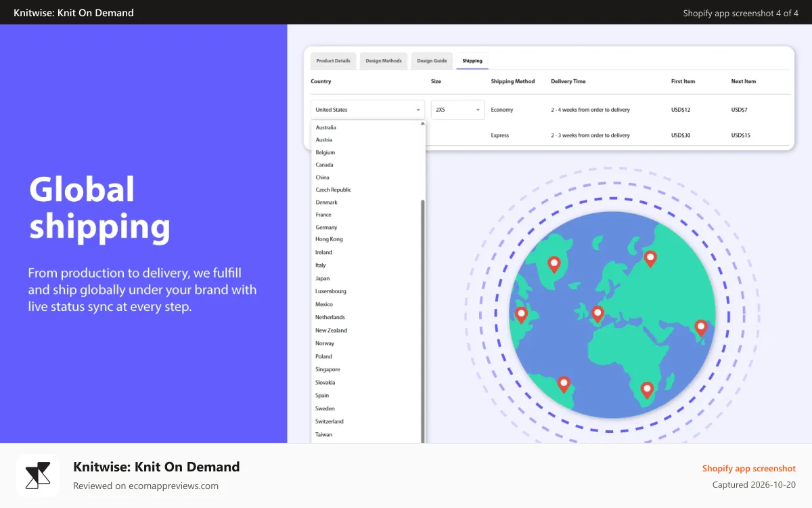The width and height of the screenshot is (812, 508).
Task: Select Germany from the country list
Action: click(326, 228)
